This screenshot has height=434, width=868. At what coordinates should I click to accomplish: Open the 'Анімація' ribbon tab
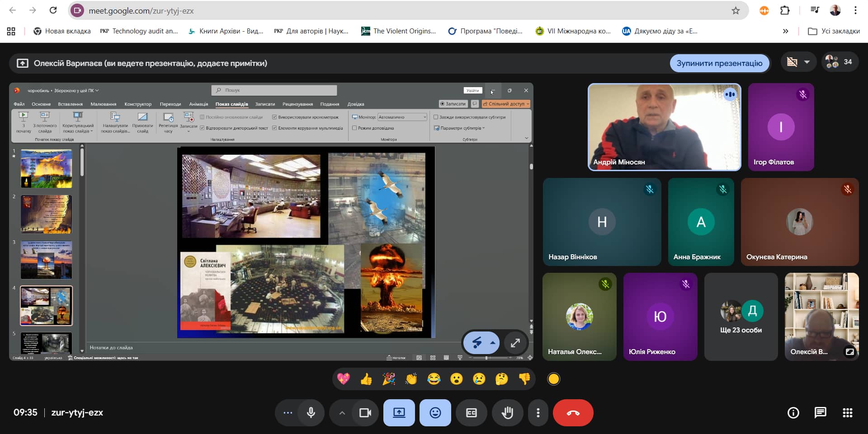point(198,104)
